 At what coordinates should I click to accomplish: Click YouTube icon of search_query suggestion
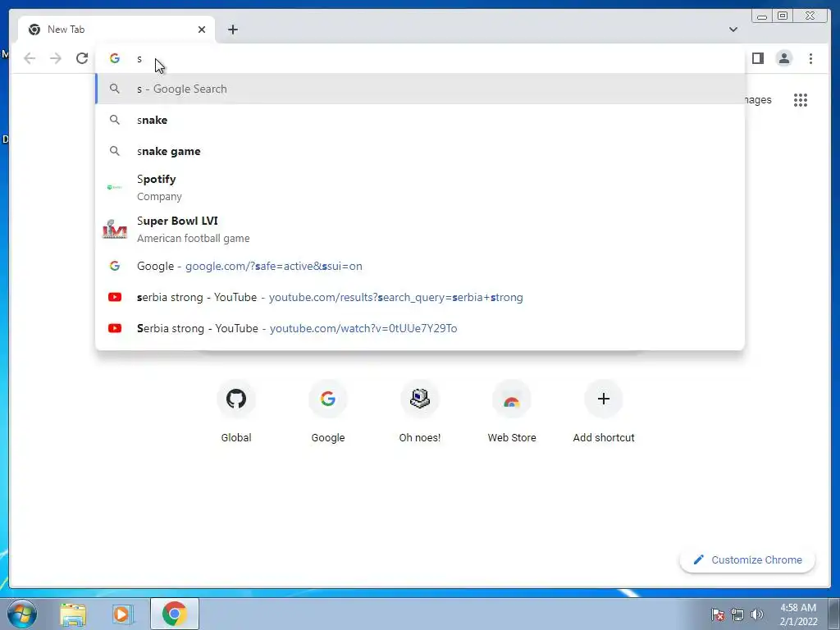click(115, 297)
